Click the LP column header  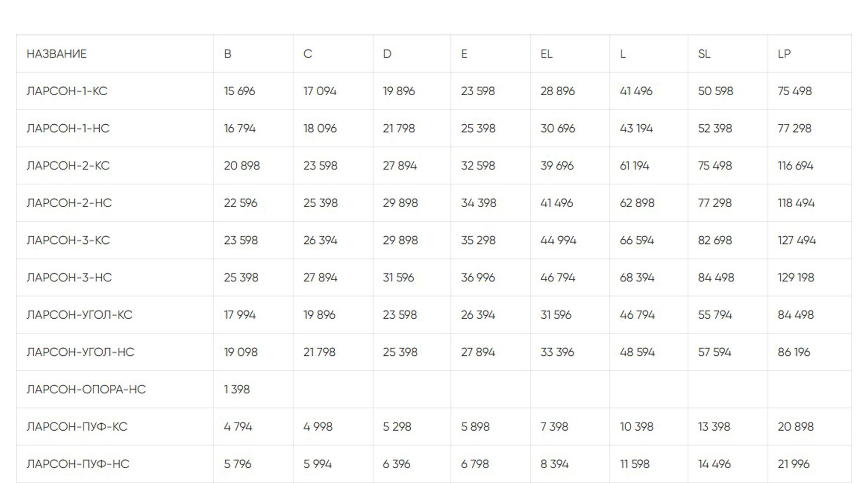point(784,54)
